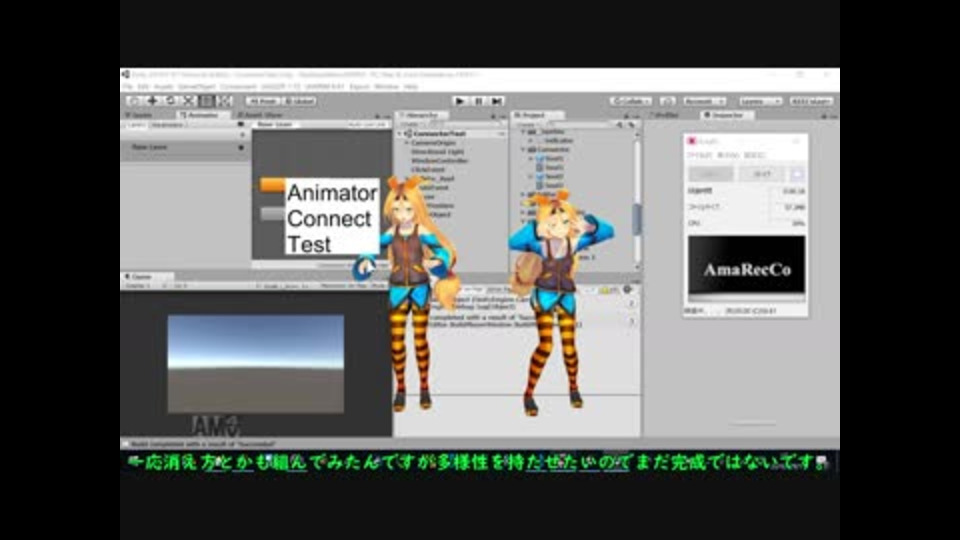Select Directional Light in Hierarchy
Viewport: 960px width, 540px height.
pos(437,152)
